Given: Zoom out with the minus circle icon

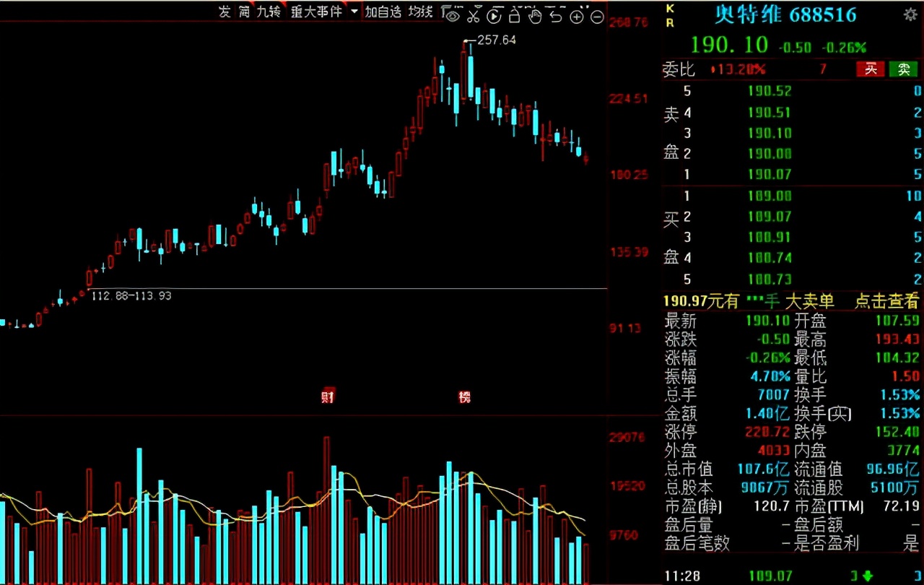Looking at the screenshot, I should (x=597, y=17).
